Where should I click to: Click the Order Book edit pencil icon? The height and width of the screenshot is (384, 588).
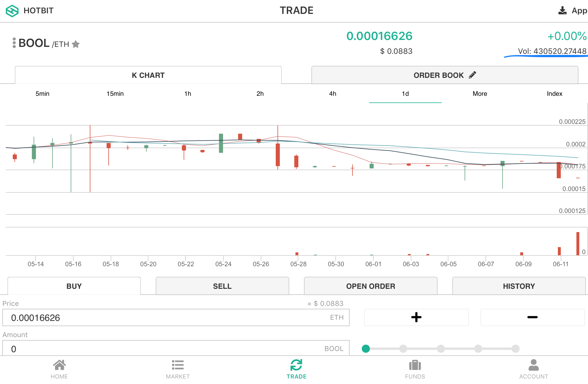(x=472, y=75)
